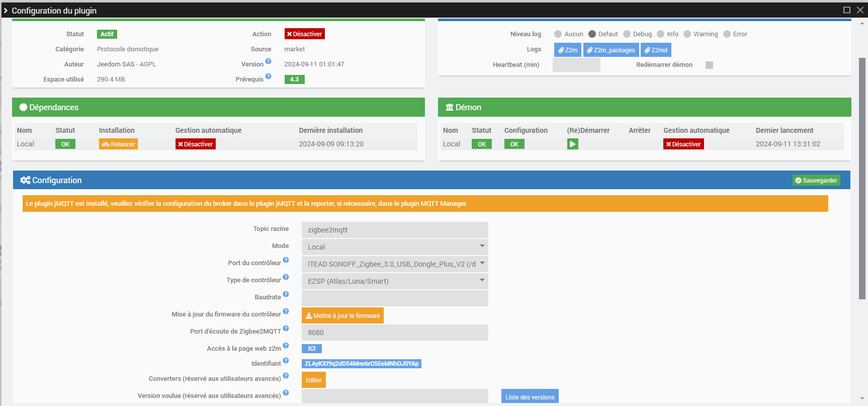Focus the Heartbeat (min) field

(576, 65)
